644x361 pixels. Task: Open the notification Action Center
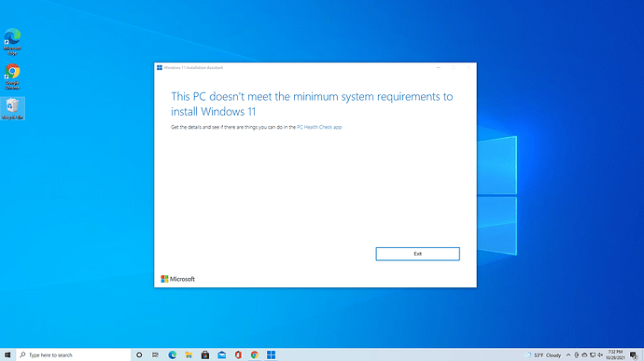tap(634, 354)
